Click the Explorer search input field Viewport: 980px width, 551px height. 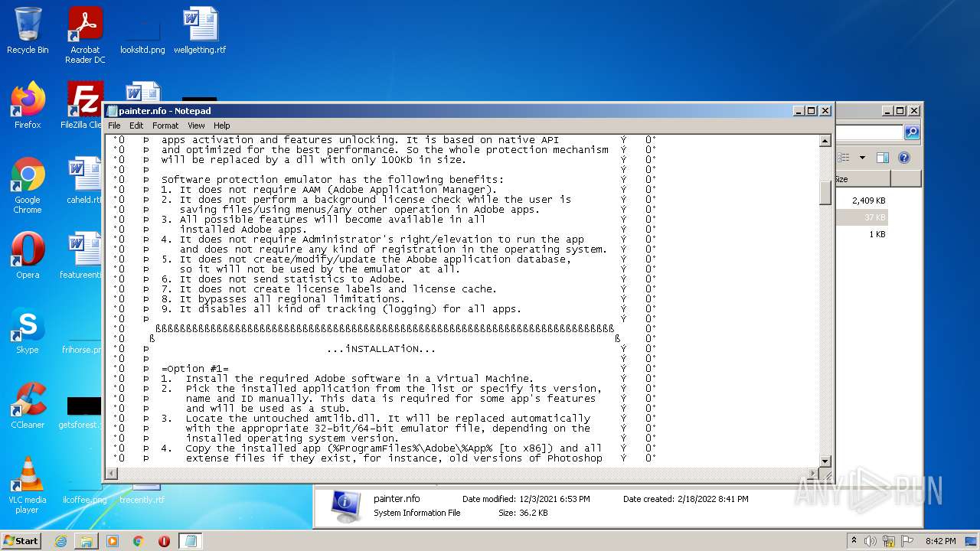869,132
